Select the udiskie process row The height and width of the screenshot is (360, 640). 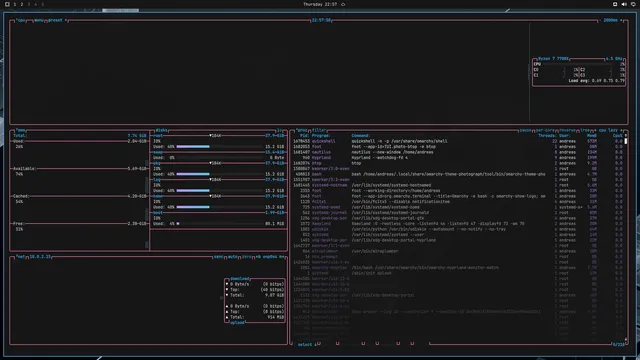(x=457, y=229)
